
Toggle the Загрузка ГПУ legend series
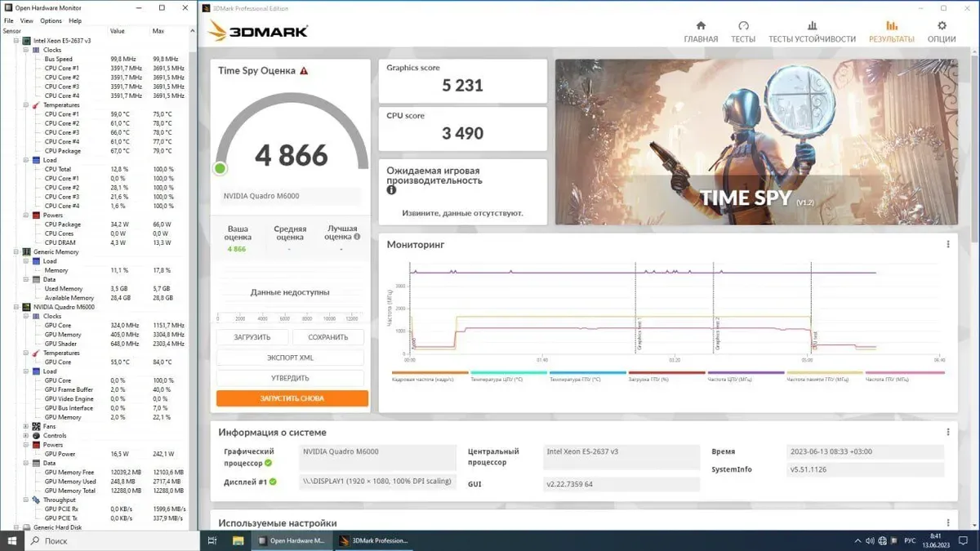point(666,378)
